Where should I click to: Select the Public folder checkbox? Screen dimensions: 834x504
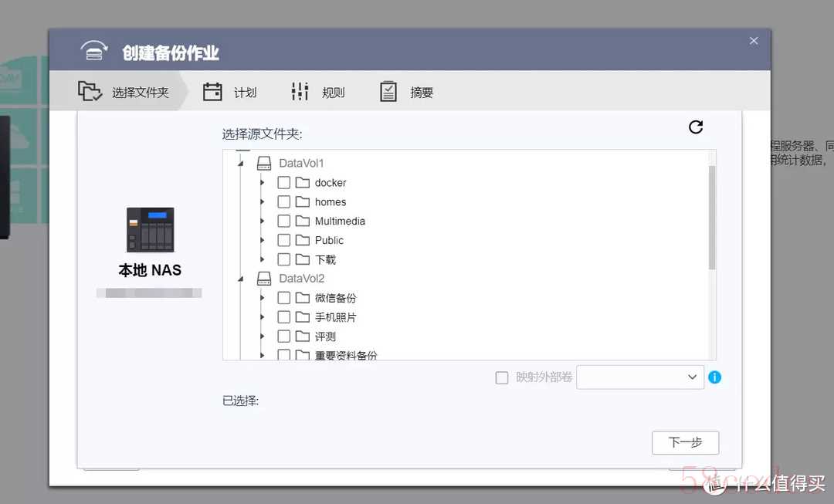284,240
